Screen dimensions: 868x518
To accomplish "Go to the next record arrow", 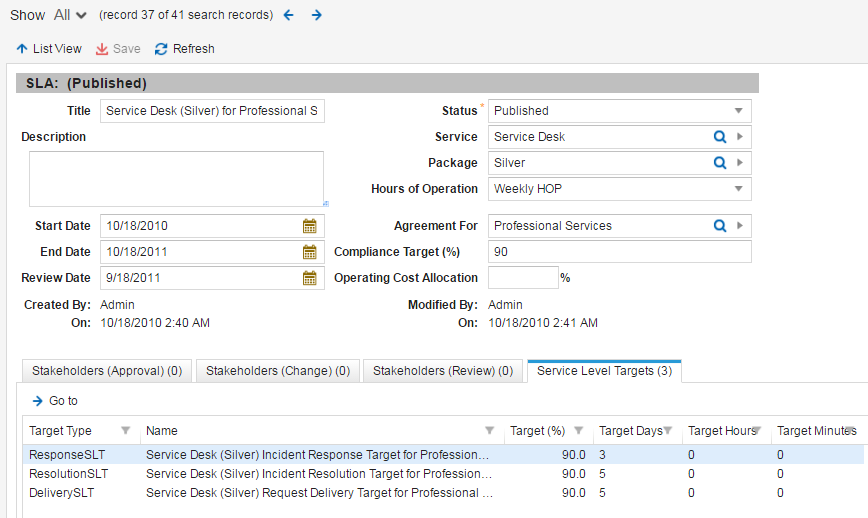I will 316,15.
